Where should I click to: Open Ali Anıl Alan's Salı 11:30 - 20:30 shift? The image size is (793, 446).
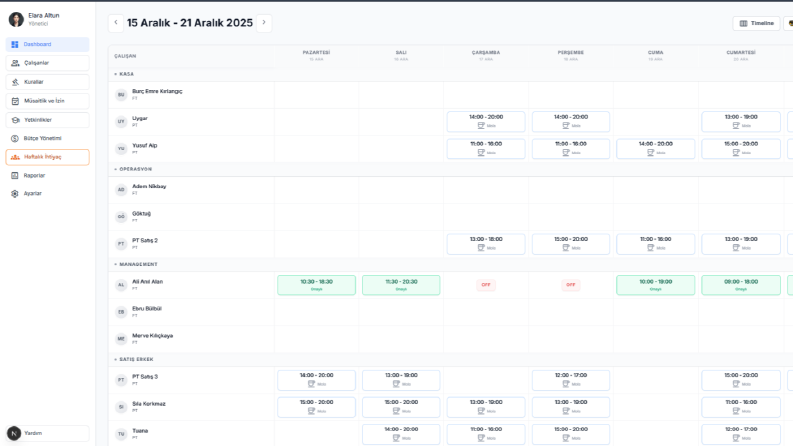tap(401, 285)
